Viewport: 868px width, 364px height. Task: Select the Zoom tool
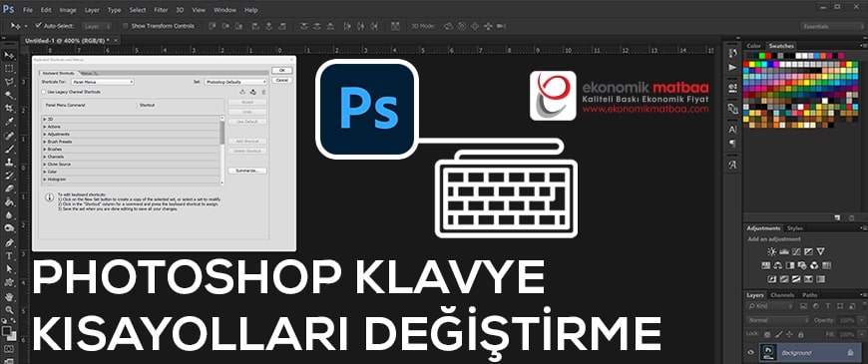(x=9, y=309)
